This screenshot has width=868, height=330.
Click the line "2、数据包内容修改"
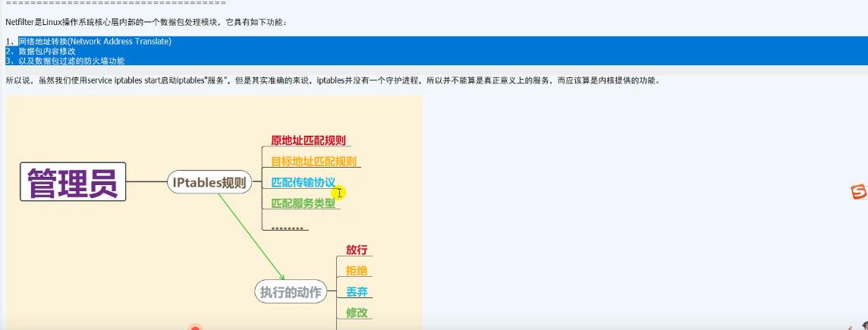[41, 51]
